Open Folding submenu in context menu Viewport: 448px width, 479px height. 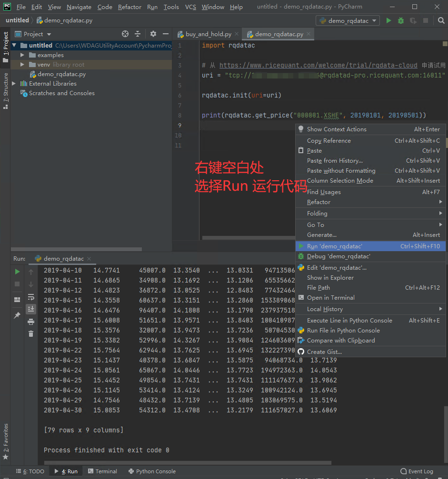point(370,213)
